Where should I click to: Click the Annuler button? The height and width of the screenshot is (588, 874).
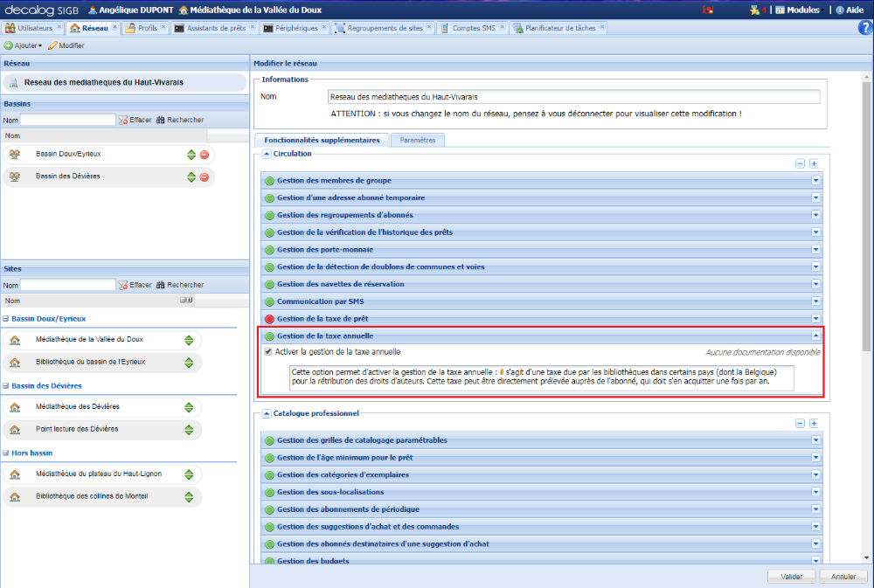843,577
